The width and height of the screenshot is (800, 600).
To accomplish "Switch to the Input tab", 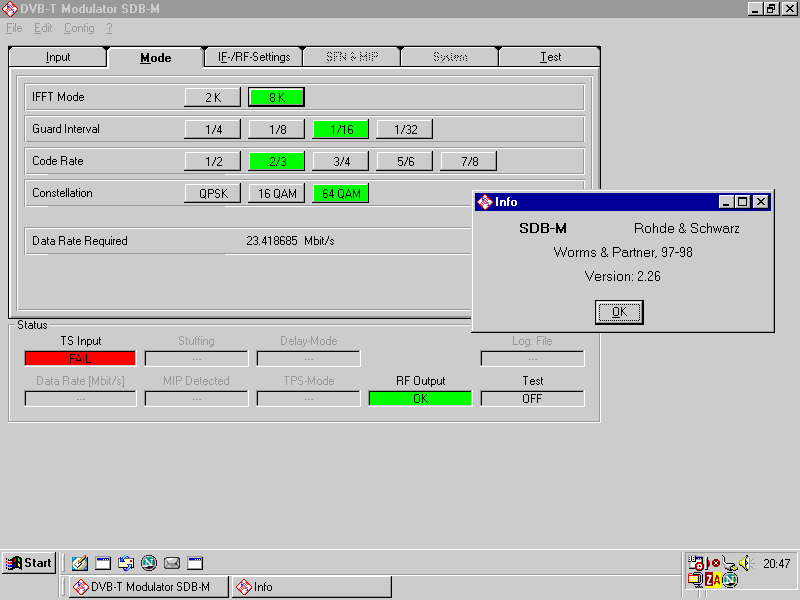I will coord(58,57).
